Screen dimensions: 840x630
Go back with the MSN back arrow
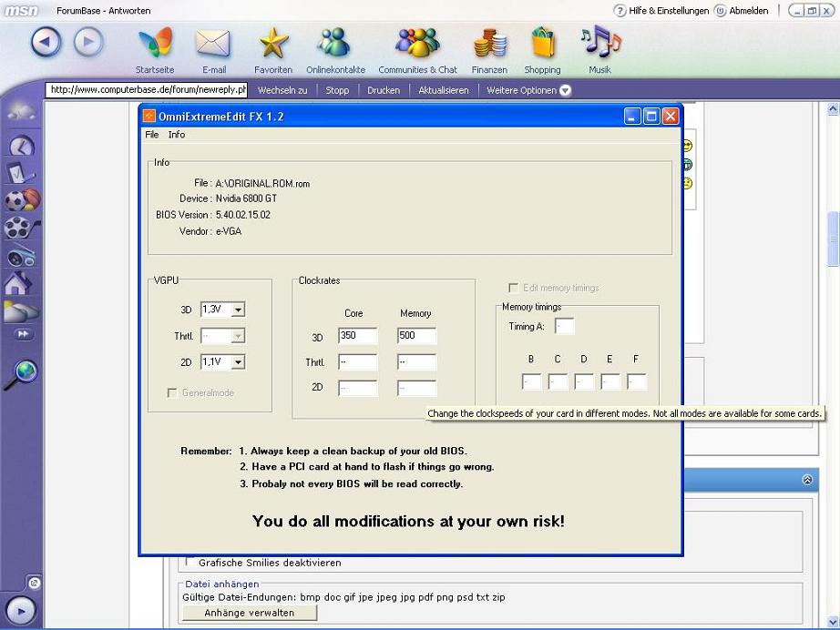click(x=46, y=42)
